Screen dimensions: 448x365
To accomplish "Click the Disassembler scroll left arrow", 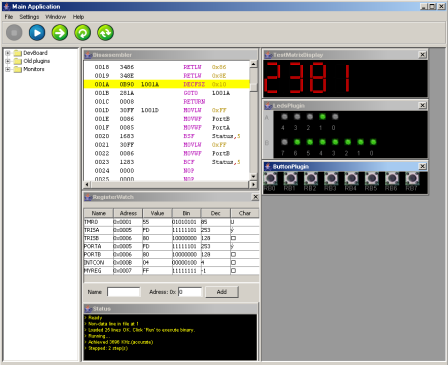I will (87, 184).
